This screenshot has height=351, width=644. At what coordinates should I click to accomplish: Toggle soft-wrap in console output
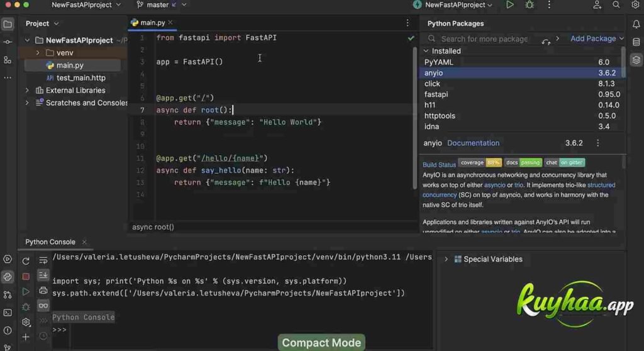click(x=43, y=260)
